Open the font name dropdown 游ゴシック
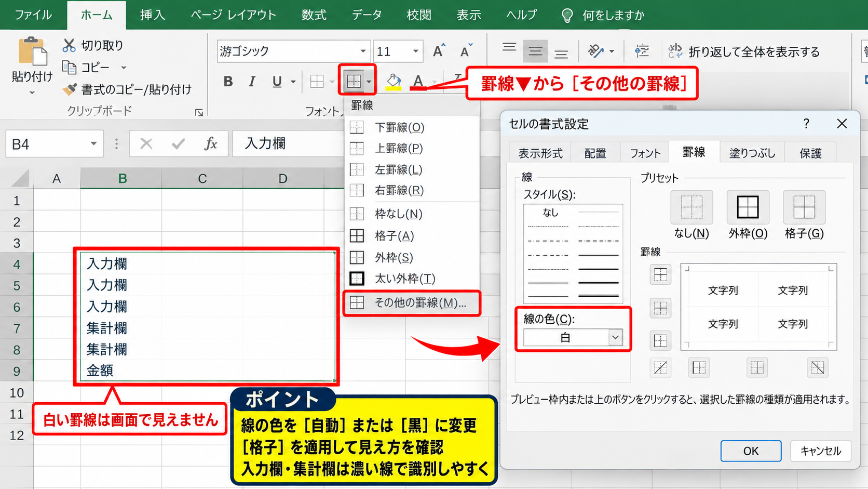The height and width of the screenshot is (489, 868). [363, 51]
